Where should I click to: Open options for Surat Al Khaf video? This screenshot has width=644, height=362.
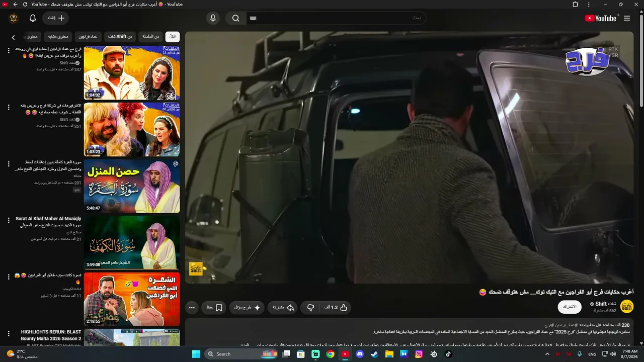[9, 220]
